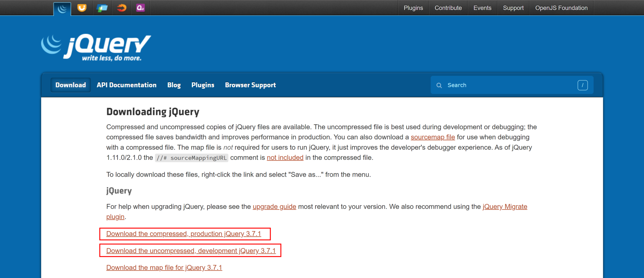
Task: Open Events in the top menu
Action: pos(482,8)
